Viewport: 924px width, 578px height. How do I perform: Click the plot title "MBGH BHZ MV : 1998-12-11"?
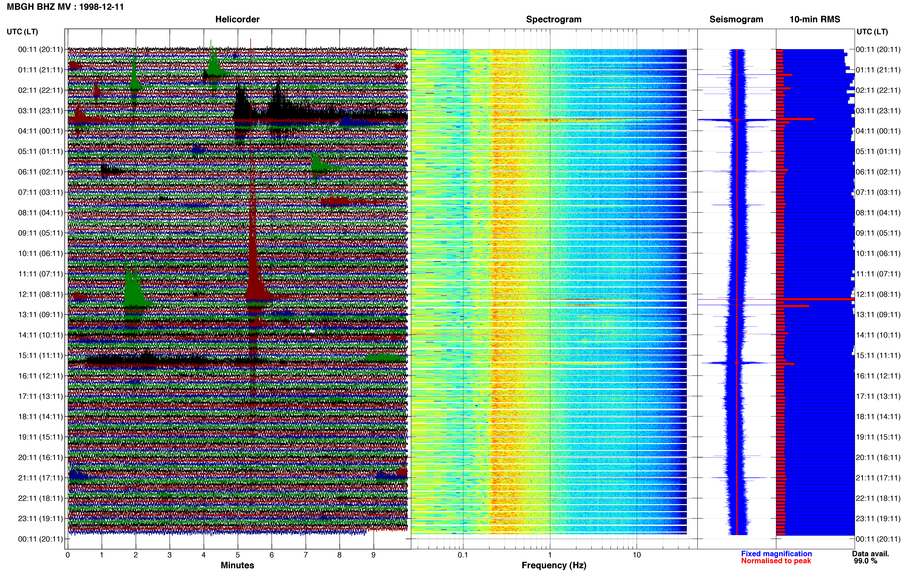click(x=65, y=7)
